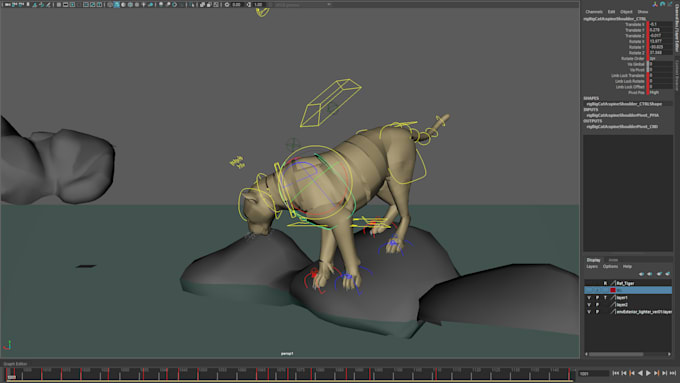Click the manipulator axes icon atop Channel Box

click(x=655, y=4)
